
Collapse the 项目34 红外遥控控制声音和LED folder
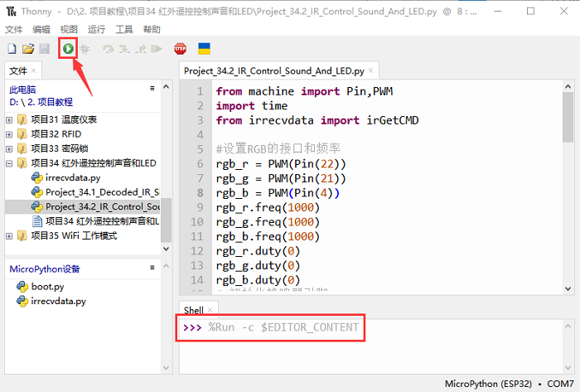[9, 163]
